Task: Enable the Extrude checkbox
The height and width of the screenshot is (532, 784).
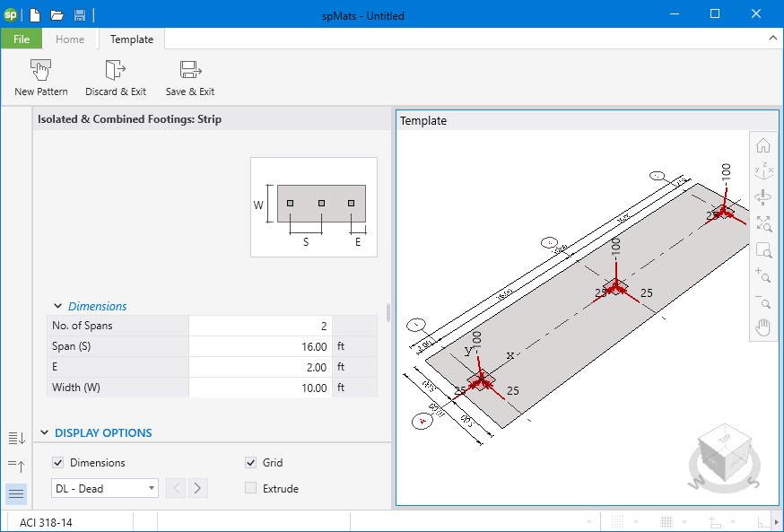Action: pyautogui.click(x=251, y=489)
